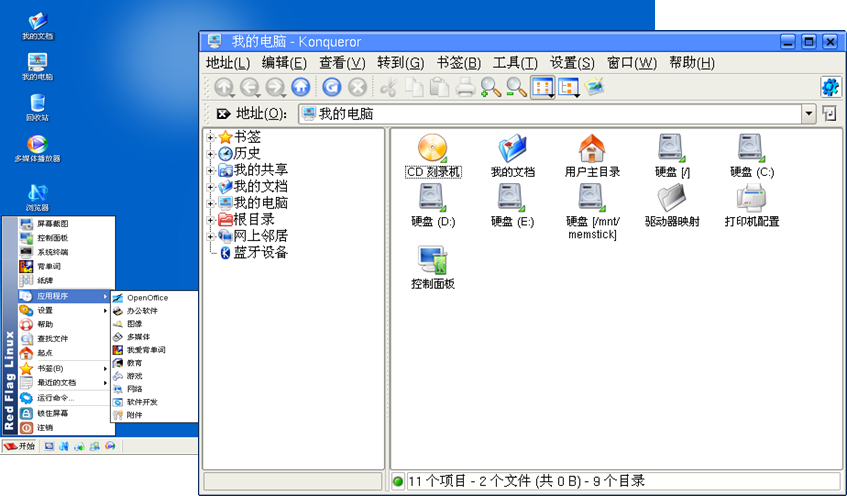Image resolution: width=847 pixels, height=496 pixels.
Task: Zoom in with the magnifier plus icon
Action: coord(490,87)
